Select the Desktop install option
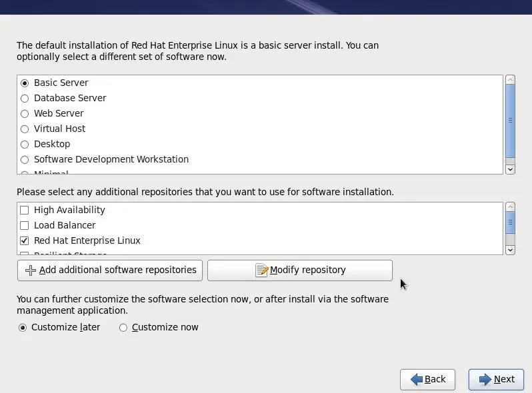 [25, 145]
